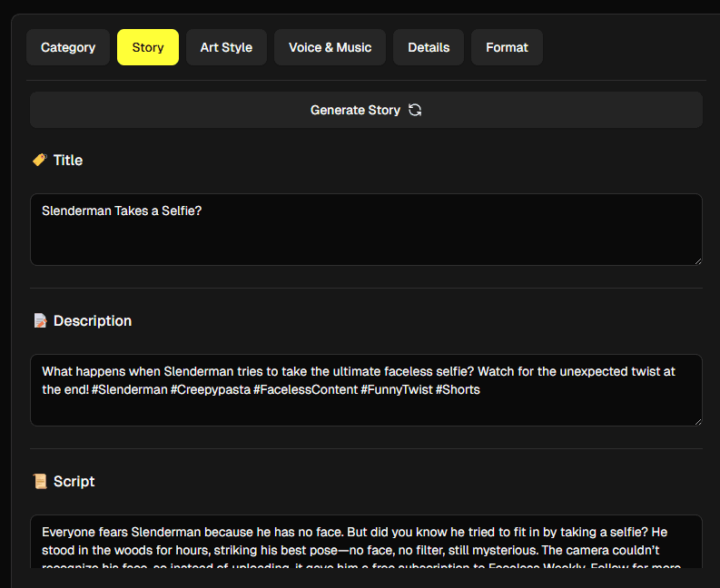Click the hashtag '#Shorts' in the description

pos(458,389)
